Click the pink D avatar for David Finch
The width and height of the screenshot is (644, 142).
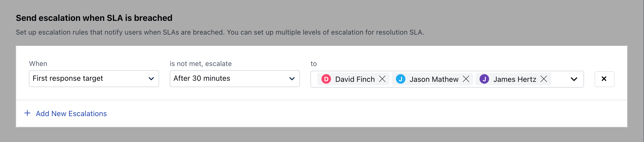[326, 79]
